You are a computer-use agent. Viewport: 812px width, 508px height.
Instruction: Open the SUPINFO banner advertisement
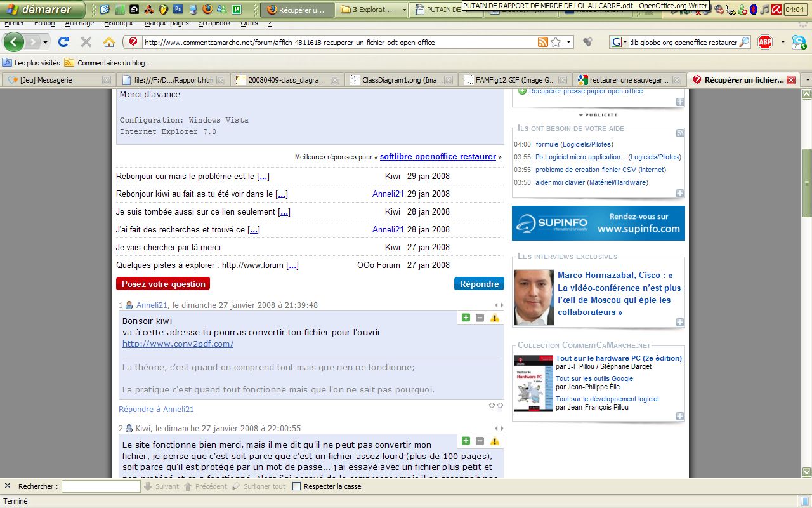[x=598, y=223]
